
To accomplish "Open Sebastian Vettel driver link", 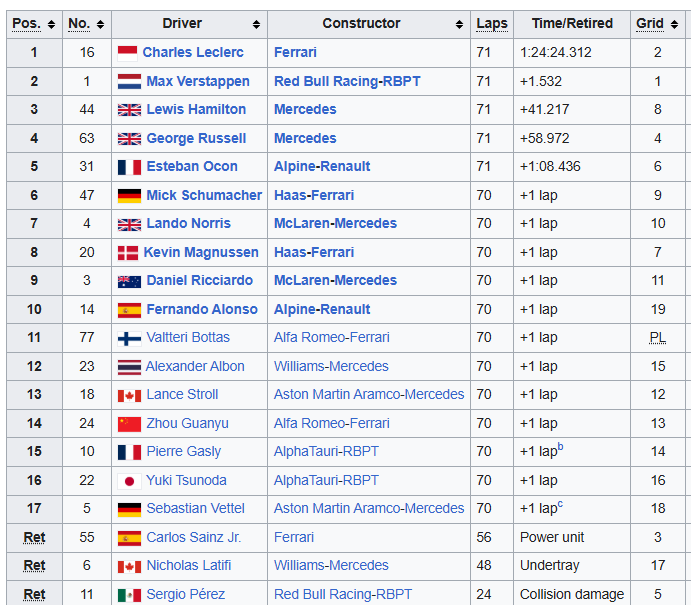I will (x=195, y=508).
